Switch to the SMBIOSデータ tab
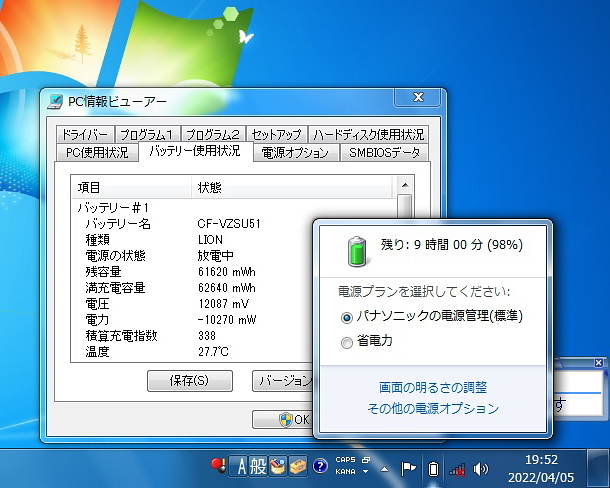 [x=384, y=152]
